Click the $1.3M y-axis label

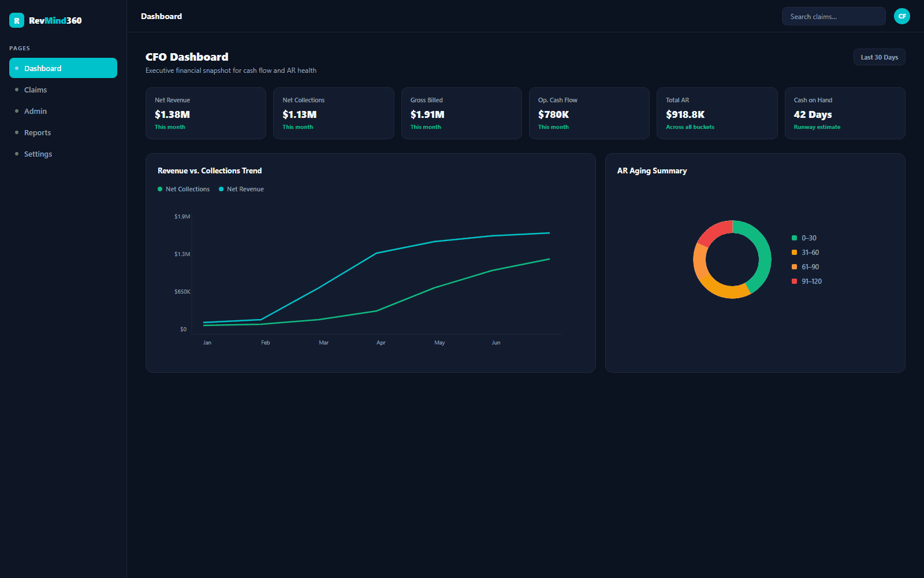tap(182, 254)
